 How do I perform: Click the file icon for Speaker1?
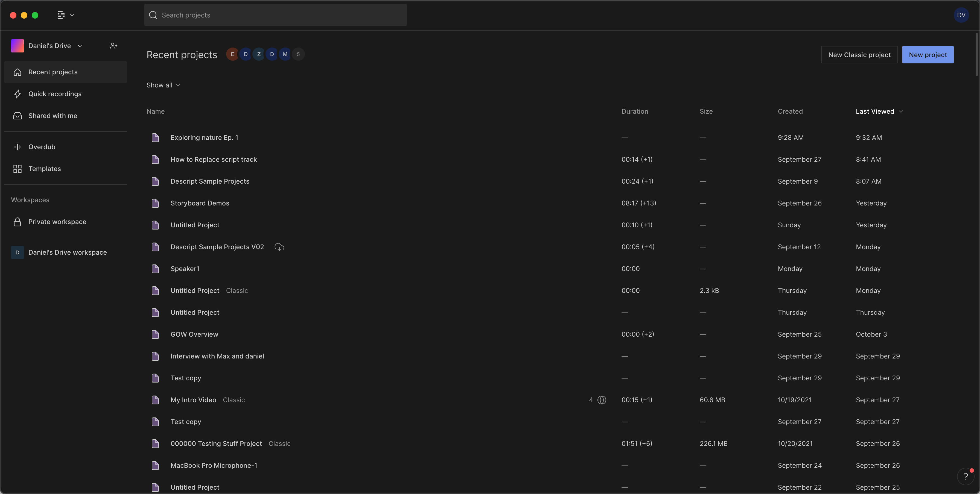click(x=155, y=269)
